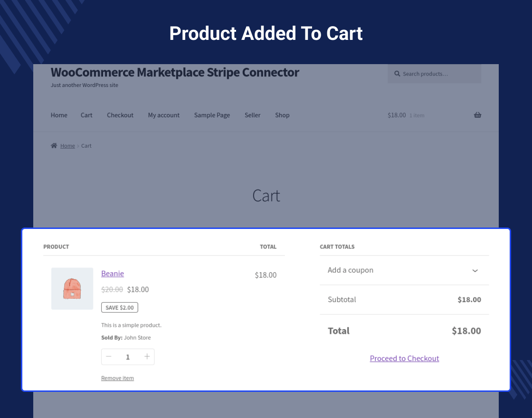Click the quantity number input box
Screen dimensions: 532x418
click(128, 357)
